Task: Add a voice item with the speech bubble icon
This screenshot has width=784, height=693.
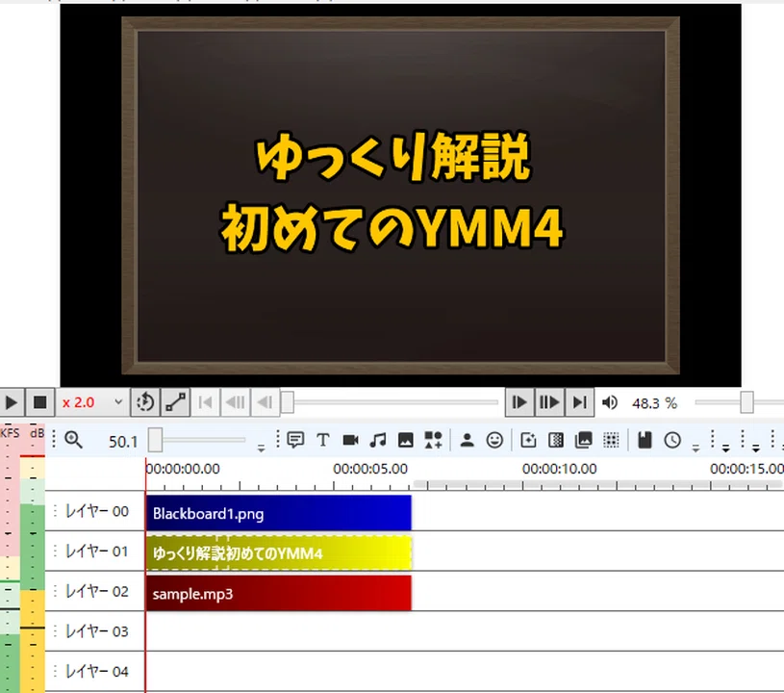Action: click(x=295, y=440)
